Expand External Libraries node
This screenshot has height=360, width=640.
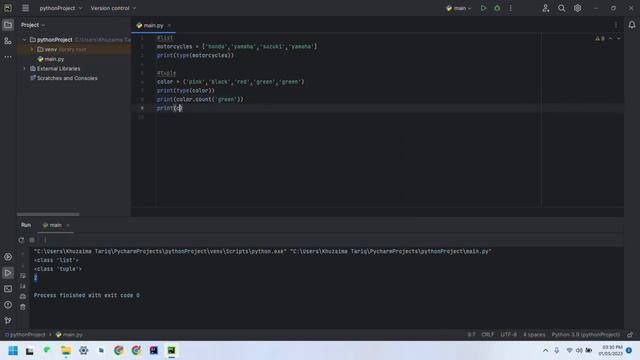[24, 69]
